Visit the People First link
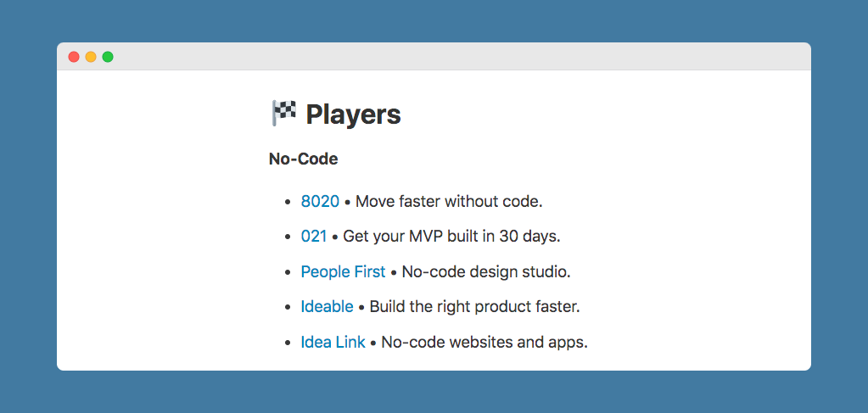This screenshot has height=413, width=868. 344,272
